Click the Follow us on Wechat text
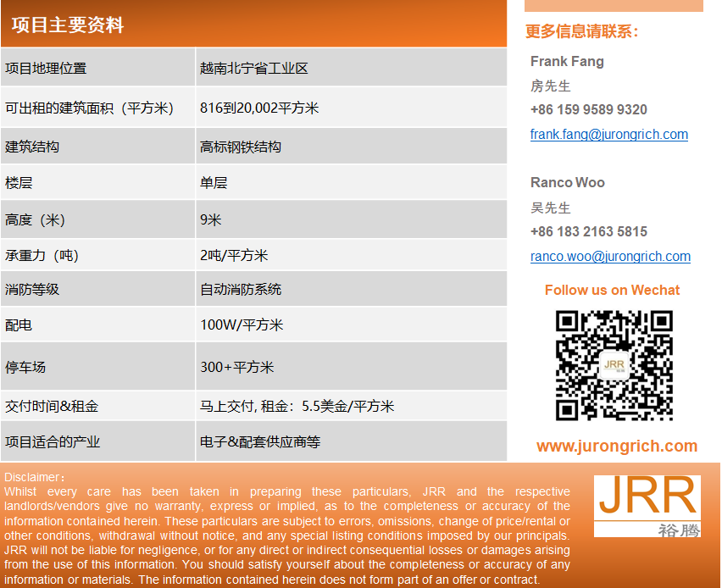The width and height of the screenshot is (722, 588). click(612, 290)
